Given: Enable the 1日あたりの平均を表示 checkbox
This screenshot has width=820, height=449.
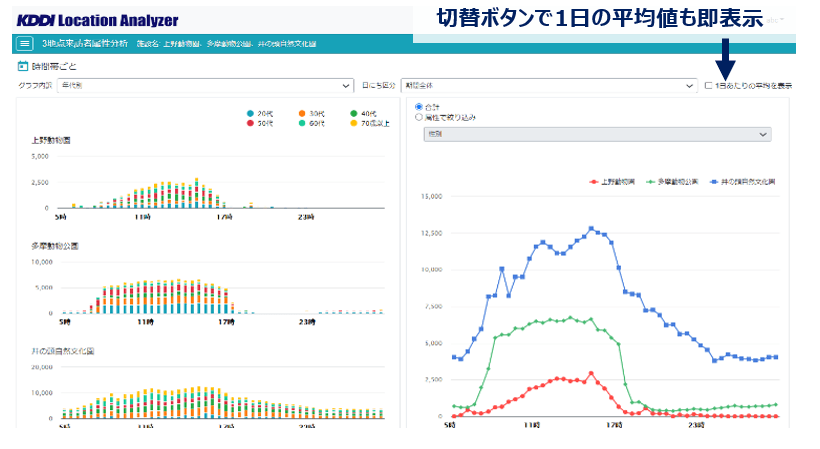Looking at the screenshot, I should pyautogui.click(x=709, y=86).
